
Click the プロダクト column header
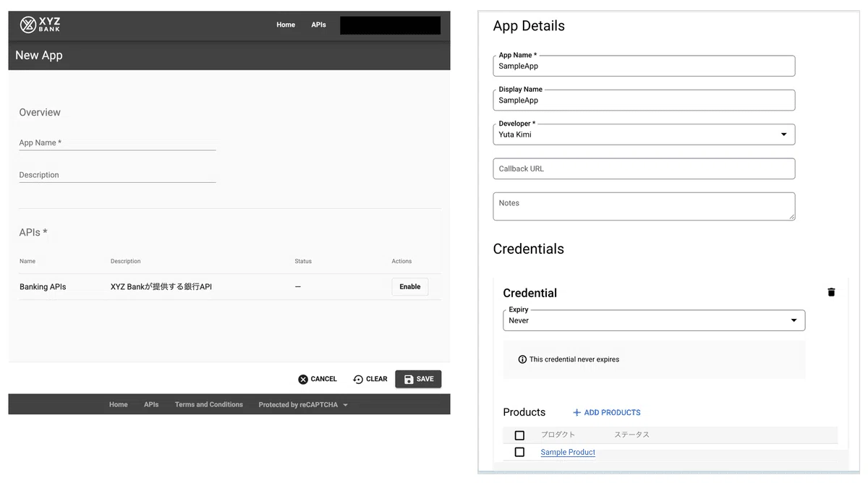(x=558, y=435)
